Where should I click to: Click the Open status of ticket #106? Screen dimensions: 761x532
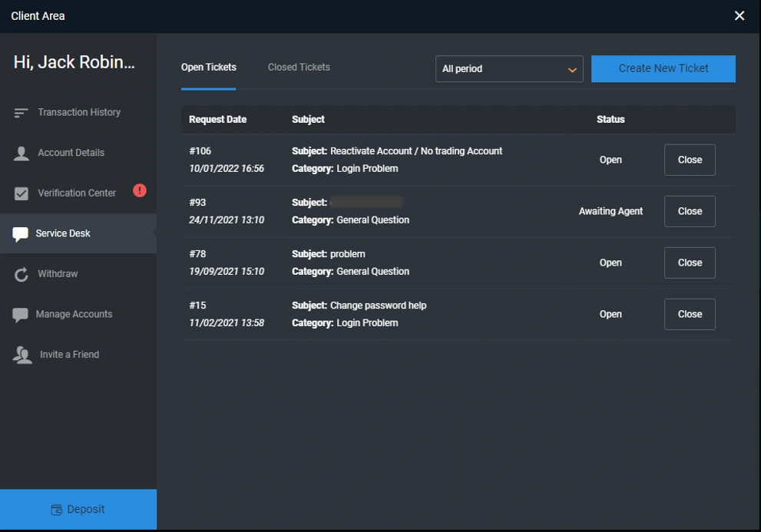coord(610,160)
